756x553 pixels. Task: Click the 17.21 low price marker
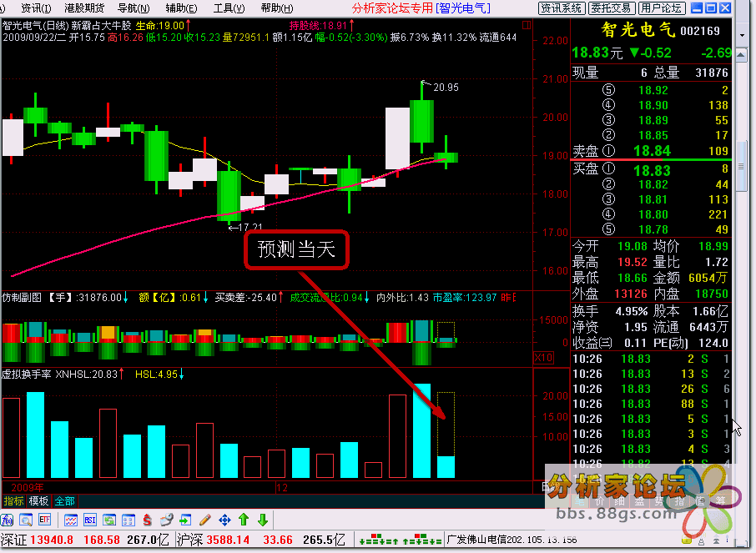[x=249, y=227]
